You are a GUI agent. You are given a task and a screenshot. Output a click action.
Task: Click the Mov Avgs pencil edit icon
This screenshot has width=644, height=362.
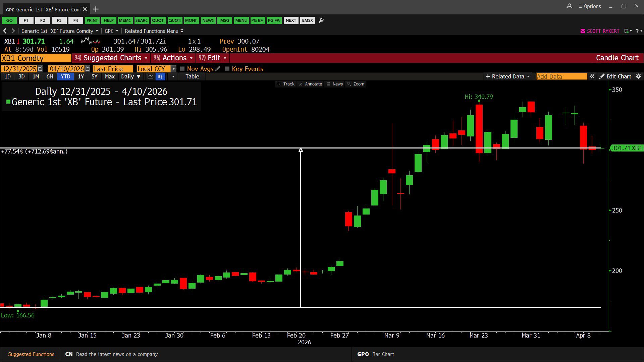(x=218, y=69)
